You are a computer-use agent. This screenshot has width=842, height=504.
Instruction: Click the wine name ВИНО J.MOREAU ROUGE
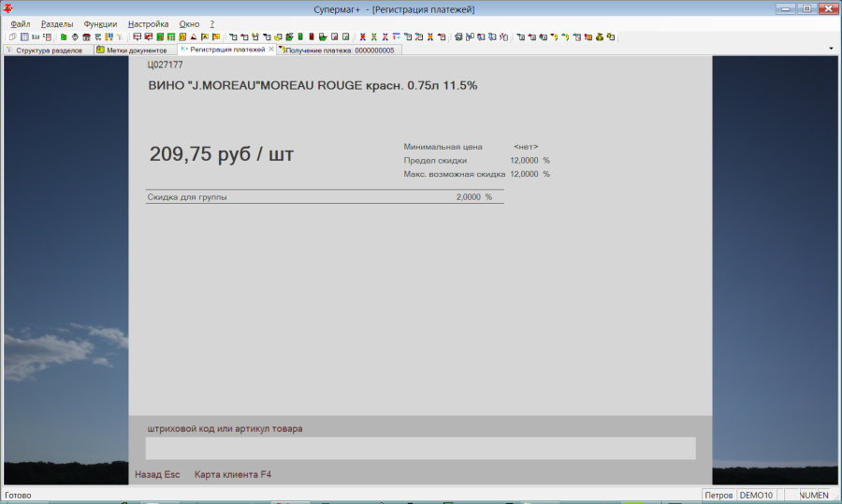[312, 85]
